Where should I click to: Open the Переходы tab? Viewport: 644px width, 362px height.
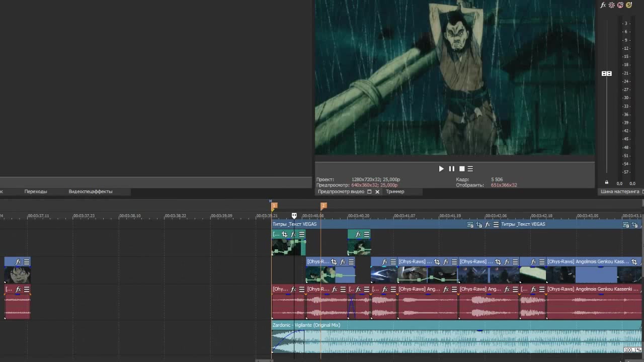(36, 192)
